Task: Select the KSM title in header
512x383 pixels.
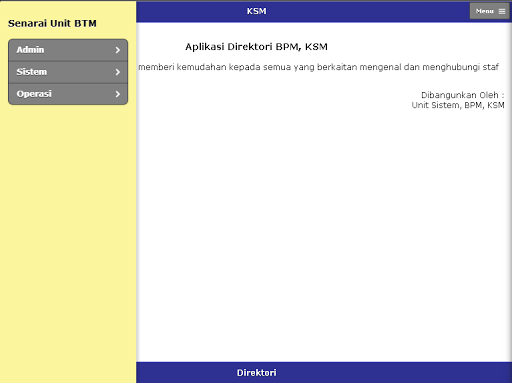Action: pyautogui.click(x=256, y=11)
